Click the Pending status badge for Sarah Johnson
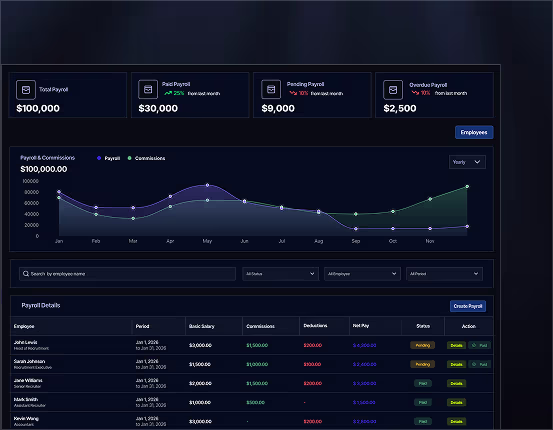 coord(423,364)
